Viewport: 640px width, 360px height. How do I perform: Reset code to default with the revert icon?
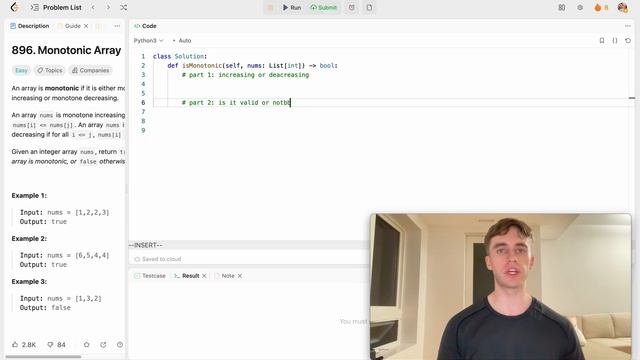tap(628, 40)
